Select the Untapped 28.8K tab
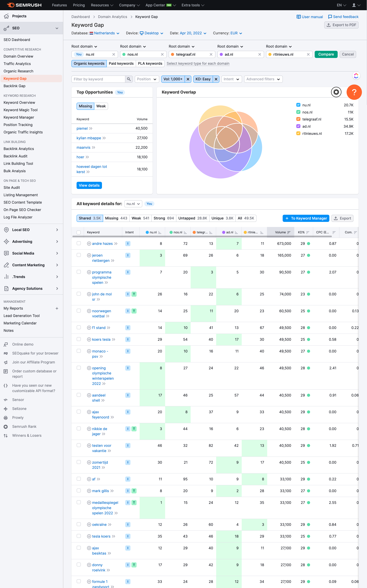367x588 pixels. tap(193, 218)
